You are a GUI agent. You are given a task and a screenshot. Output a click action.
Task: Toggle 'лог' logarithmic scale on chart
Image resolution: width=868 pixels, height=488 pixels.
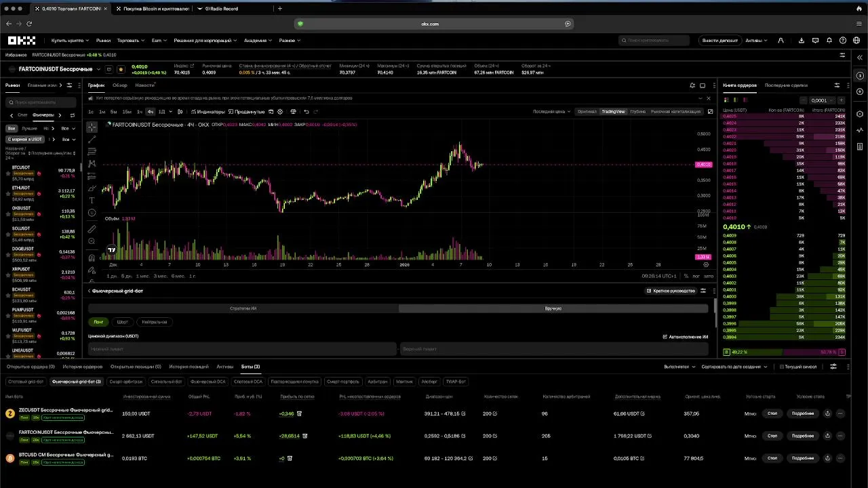[696, 276]
